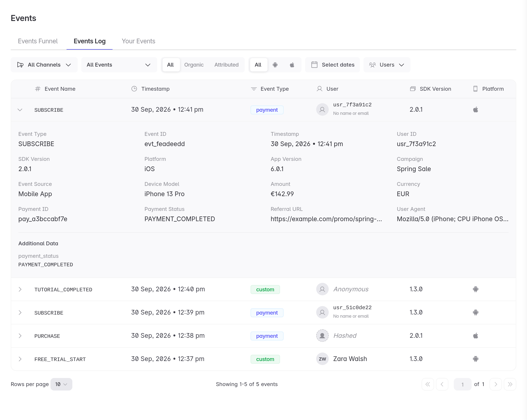This screenshot has width=527, height=420.
Task: Open the All Events dropdown
Action: point(119,65)
